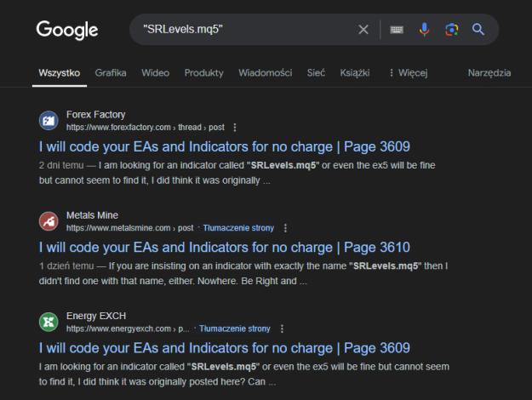Open Forex Factory result titled Page 3609
This screenshot has height=400, width=532.
pos(224,147)
